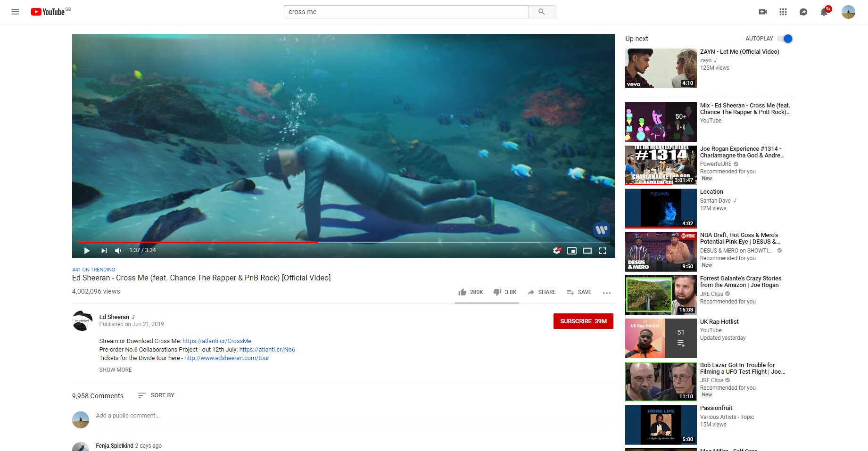Screen dimensions: 868x451
Task: Click the Warner channel watermark on video
Action: pyautogui.click(x=601, y=230)
